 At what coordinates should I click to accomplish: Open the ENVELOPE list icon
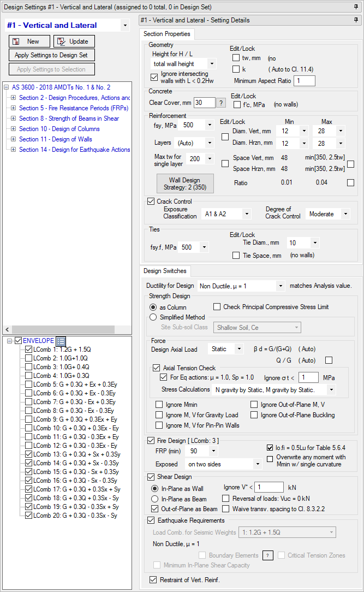tap(61, 341)
